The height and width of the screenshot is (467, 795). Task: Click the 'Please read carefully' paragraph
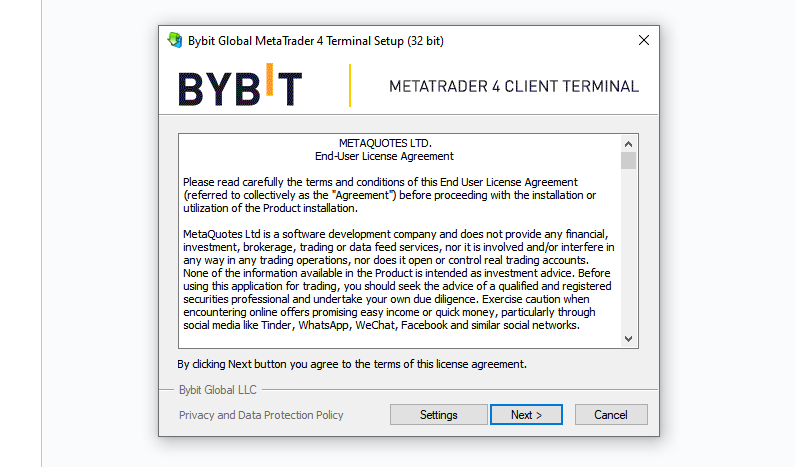tap(389, 194)
